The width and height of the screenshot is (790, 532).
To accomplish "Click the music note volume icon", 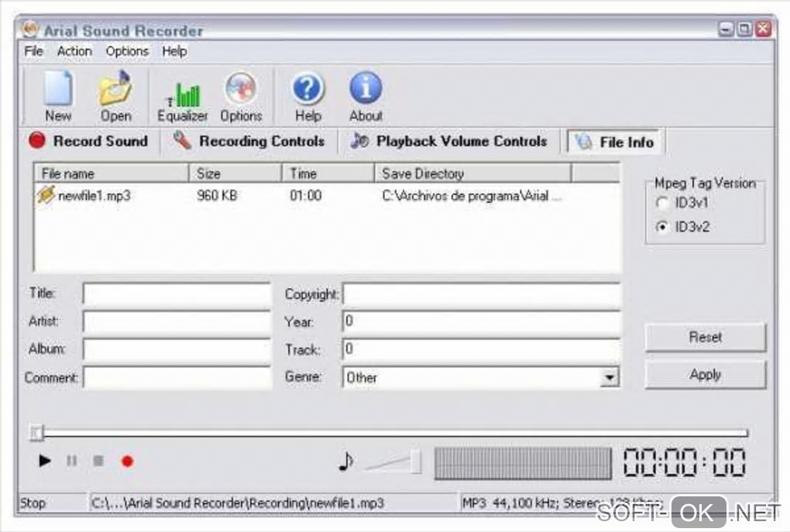I will (345, 461).
